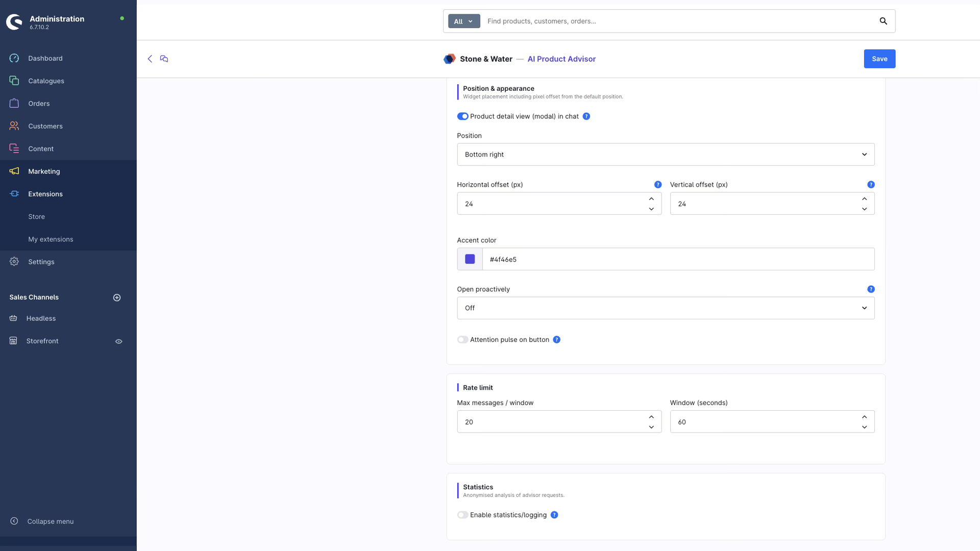Open Customers menu item

[68, 126]
